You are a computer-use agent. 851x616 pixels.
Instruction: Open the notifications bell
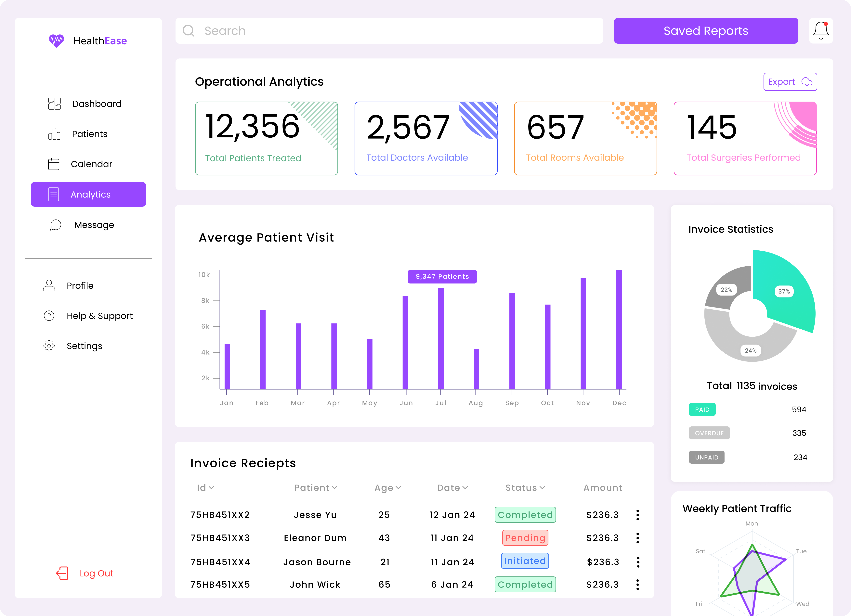click(x=821, y=31)
